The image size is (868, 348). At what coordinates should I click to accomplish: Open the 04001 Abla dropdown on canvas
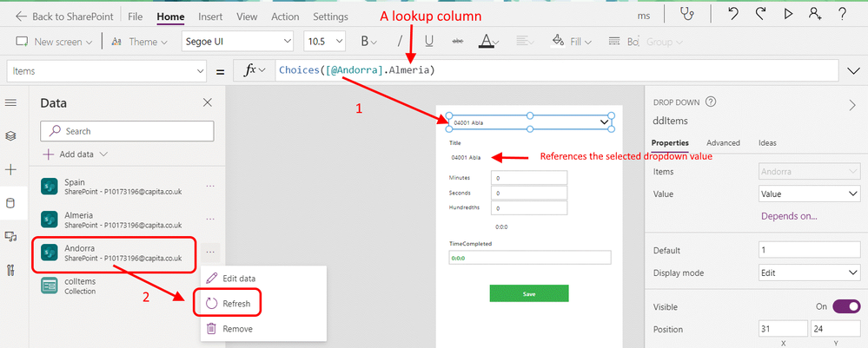point(530,121)
